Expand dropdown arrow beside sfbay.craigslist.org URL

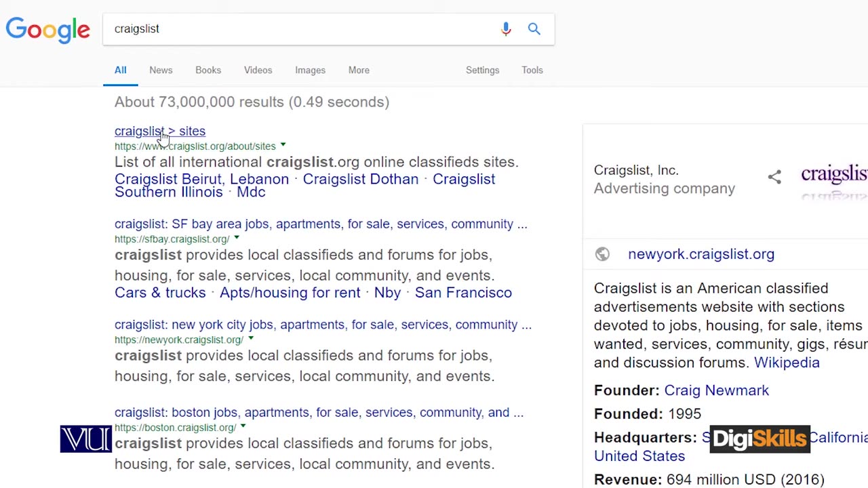(236, 238)
